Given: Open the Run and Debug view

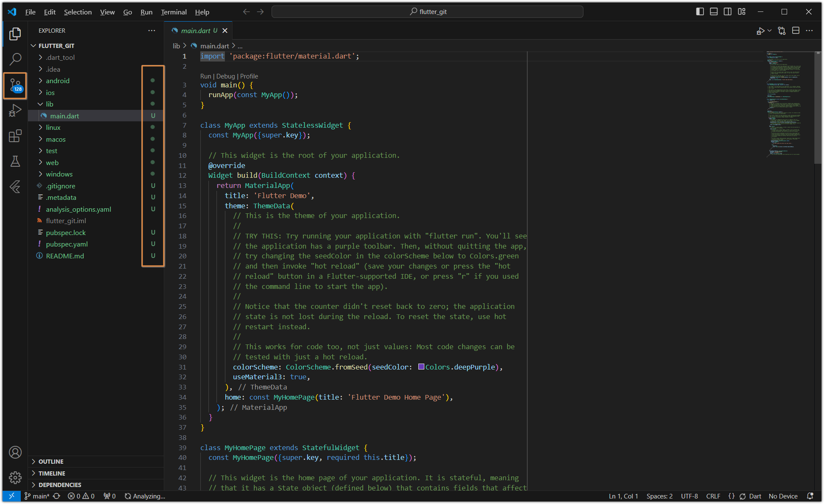Looking at the screenshot, I should coord(15,110).
